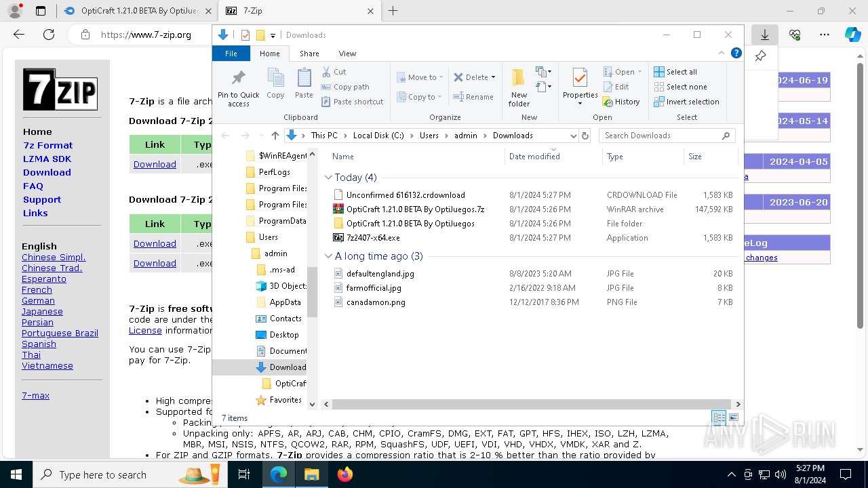Switch to the View ribbon tab
This screenshot has height=488, width=868.
tap(347, 54)
